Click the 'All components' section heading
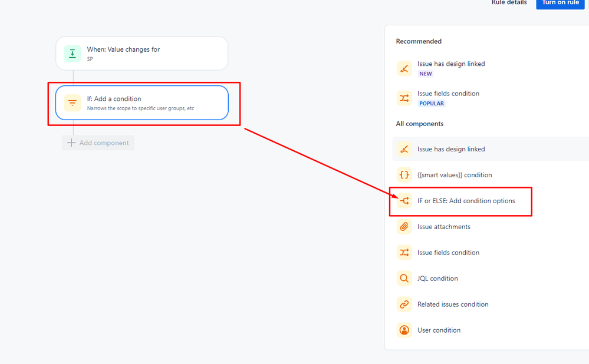 420,124
